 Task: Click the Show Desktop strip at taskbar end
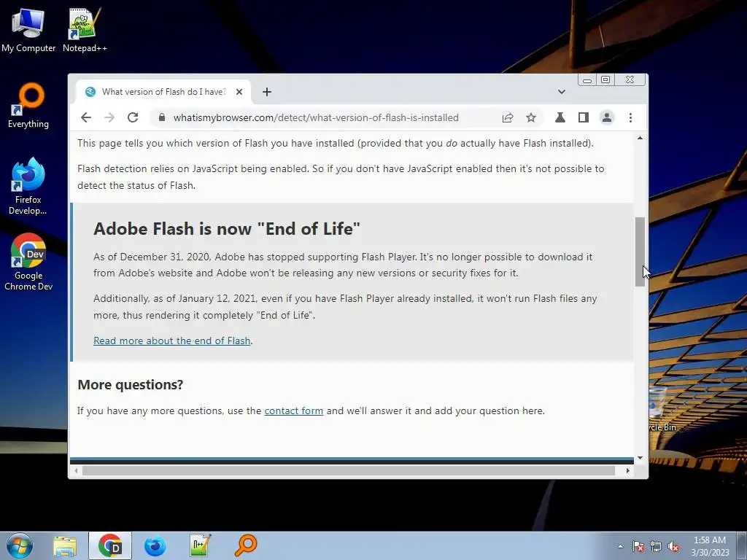[742, 545]
